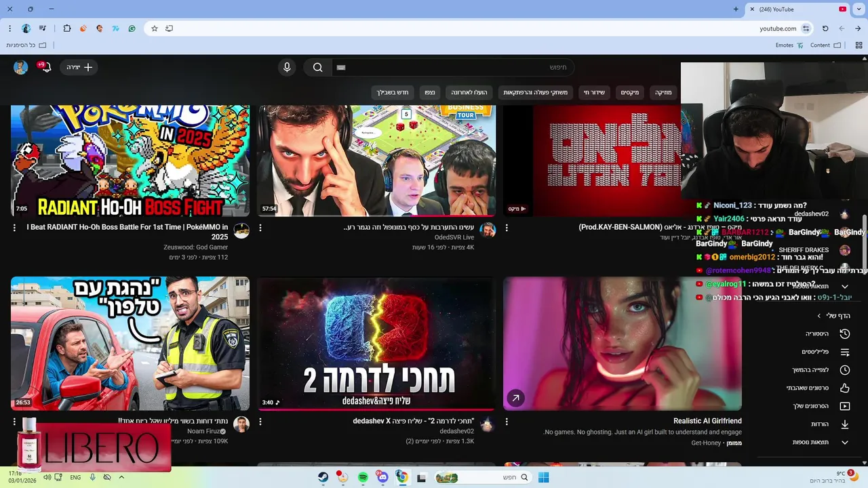Open the YouTube account avatar menu
The width and height of the screenshot is (868, 488).
pos(21,67)
